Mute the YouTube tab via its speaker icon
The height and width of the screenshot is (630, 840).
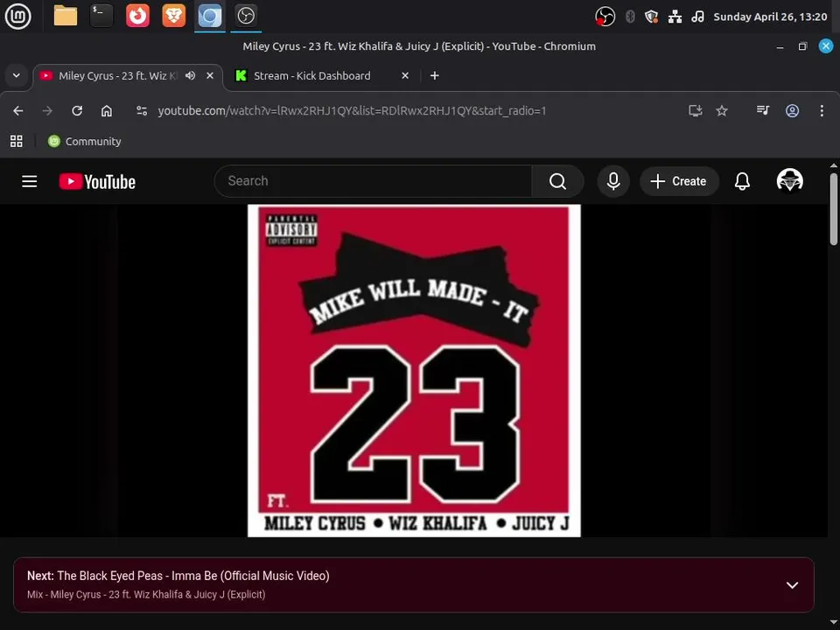tap(190, 75)
